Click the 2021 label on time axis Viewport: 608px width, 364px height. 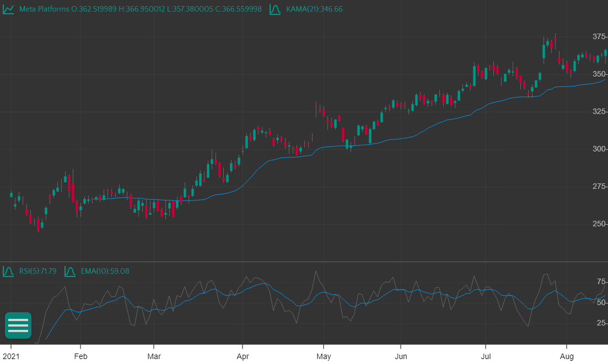click(10, 356)
